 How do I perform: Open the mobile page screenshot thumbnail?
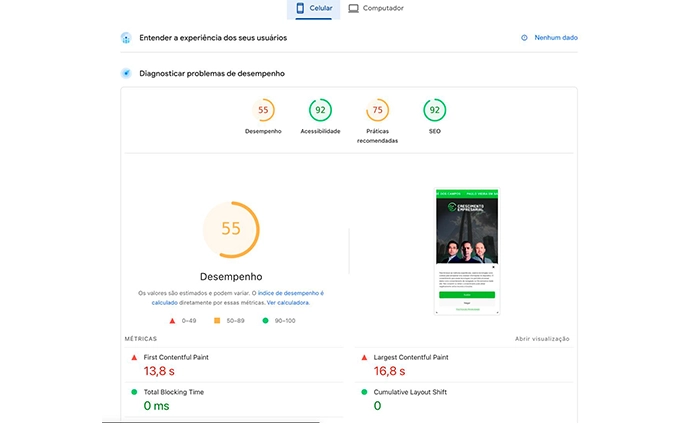point(467,251)
